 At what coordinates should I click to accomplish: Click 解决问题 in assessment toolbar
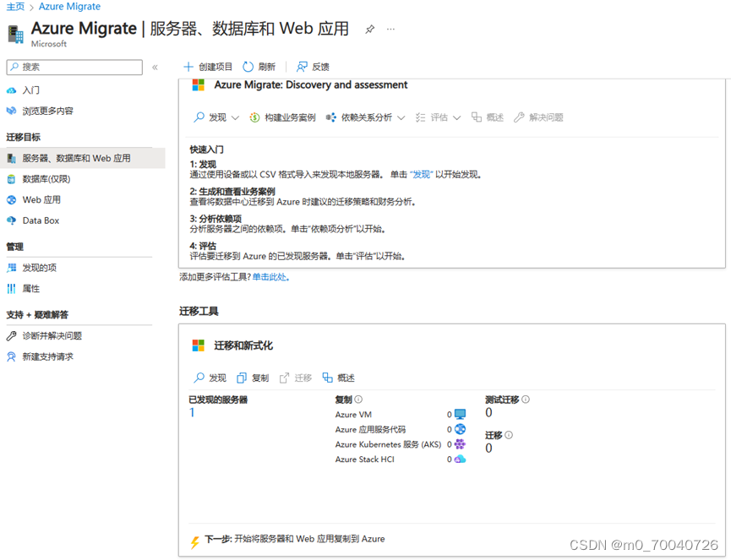pyautogui.click(x=538, y=117)
